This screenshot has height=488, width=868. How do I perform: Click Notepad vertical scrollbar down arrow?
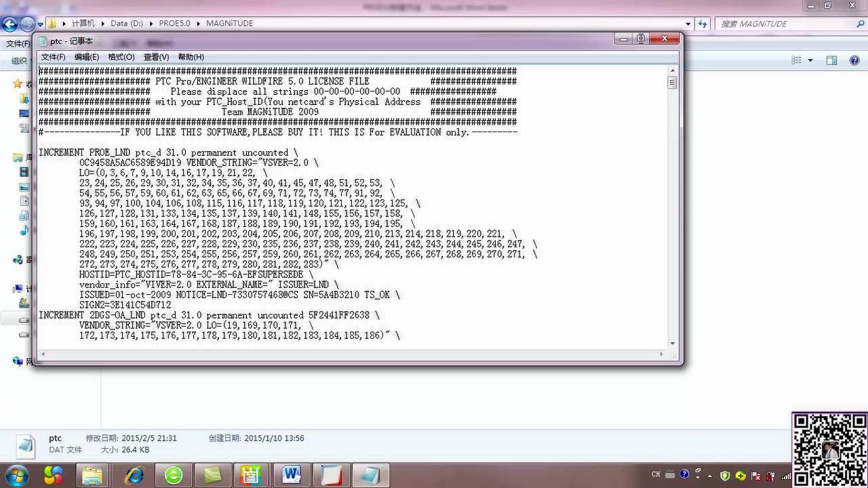pos(672,343)
